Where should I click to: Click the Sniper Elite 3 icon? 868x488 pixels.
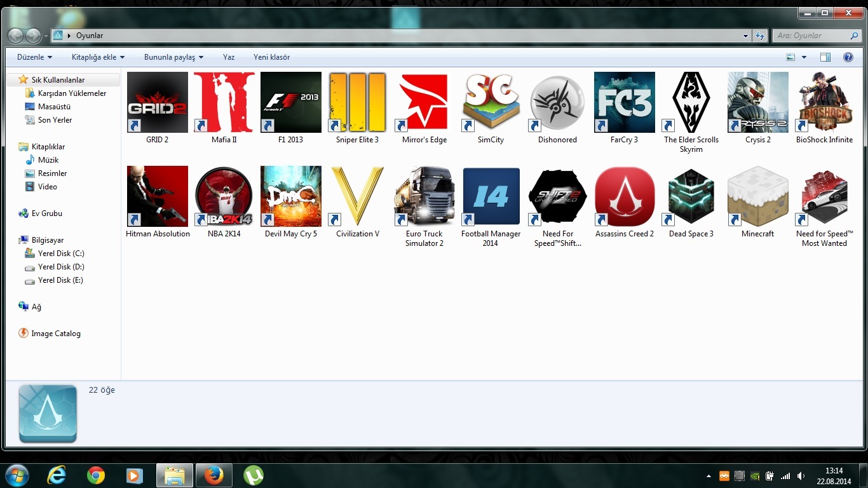click(358, 102)
